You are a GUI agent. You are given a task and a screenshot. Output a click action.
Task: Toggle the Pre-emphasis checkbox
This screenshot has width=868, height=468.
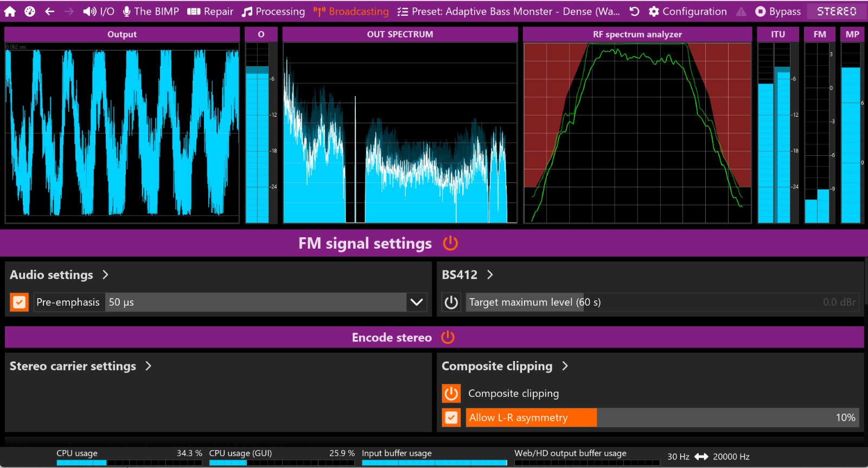coord(19,302)
